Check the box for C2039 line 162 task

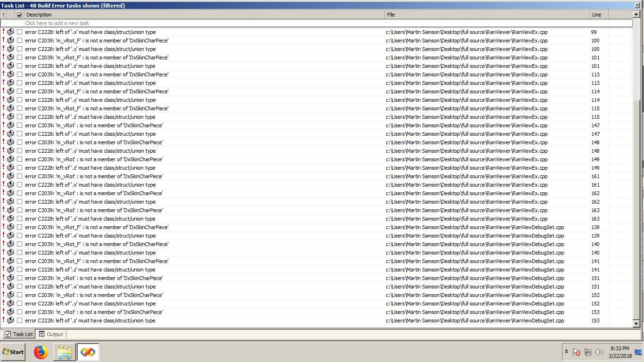coord(19,193)
